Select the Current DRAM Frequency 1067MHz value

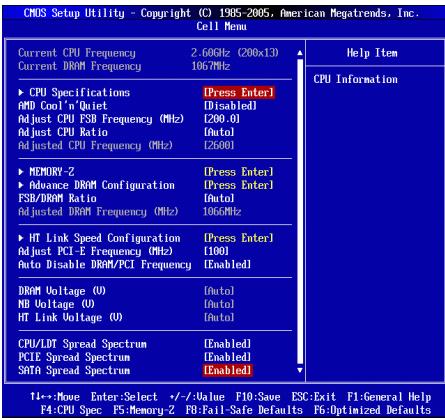[211, 66]
